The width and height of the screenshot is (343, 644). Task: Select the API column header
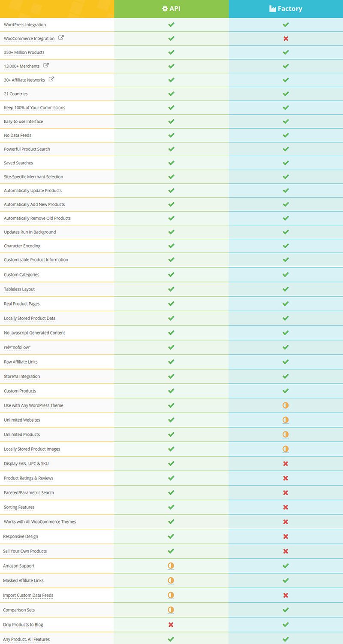click(171, 9)
